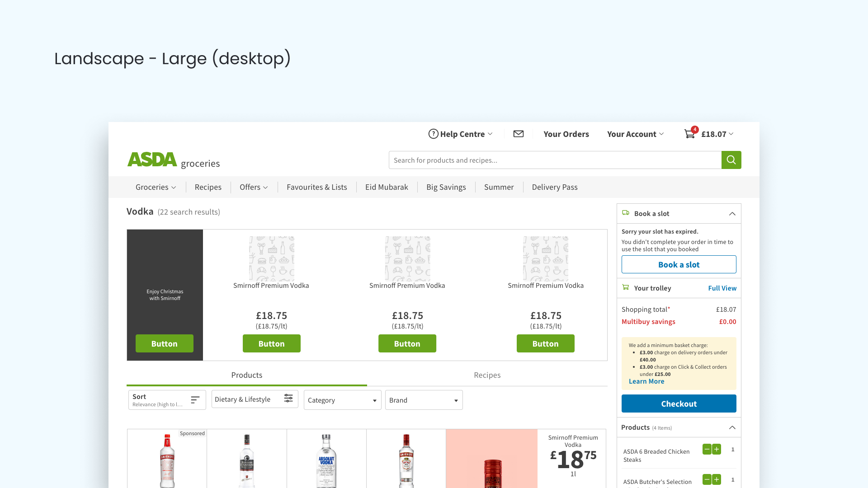Open the Sort by Relevance control
868x488 pixels.
[167, 400]
